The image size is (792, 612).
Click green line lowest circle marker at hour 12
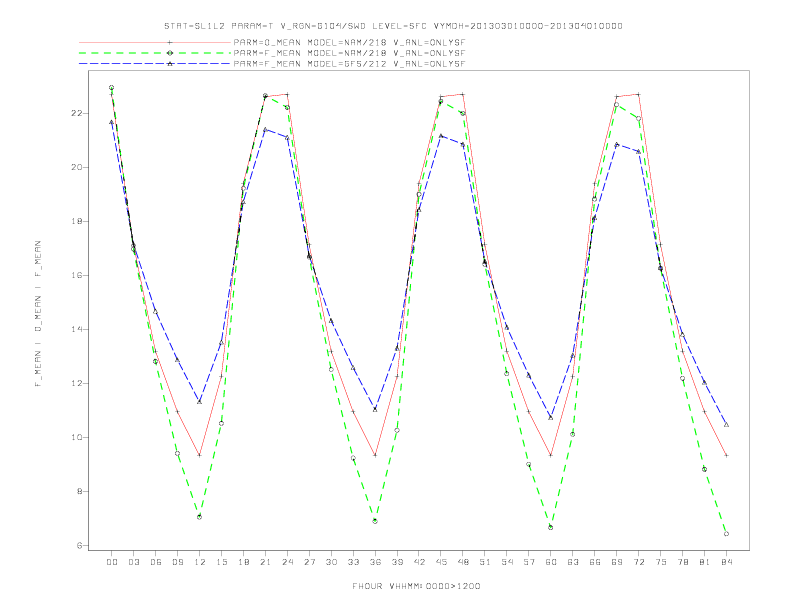pyautogui.click(x=200, y=517)
